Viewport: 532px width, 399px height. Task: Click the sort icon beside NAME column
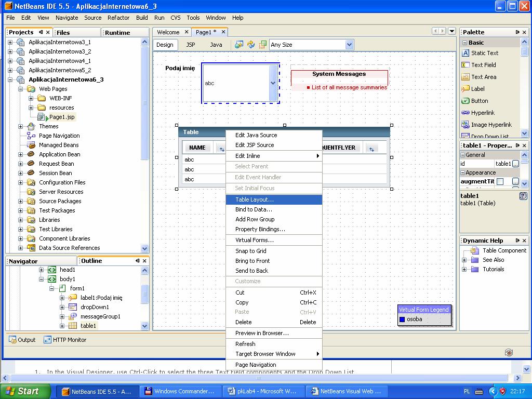(221, 148)
